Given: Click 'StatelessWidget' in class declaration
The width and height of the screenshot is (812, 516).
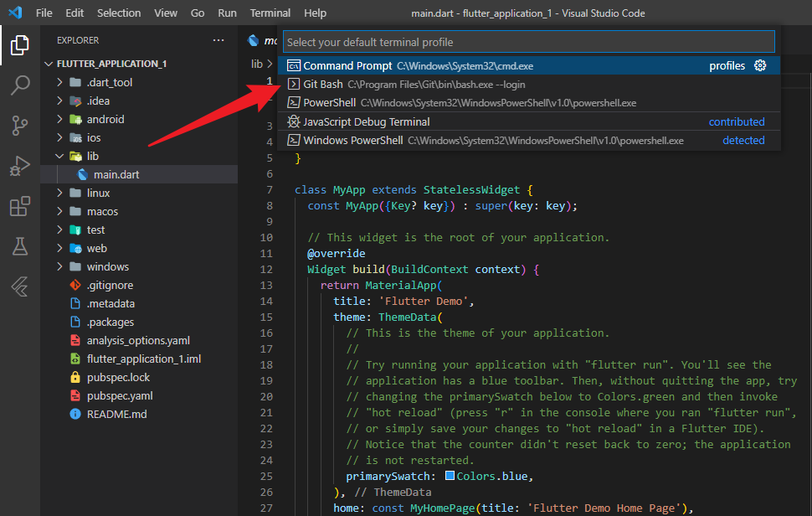Looking at the screenshot, I should [x=471, y=189].
